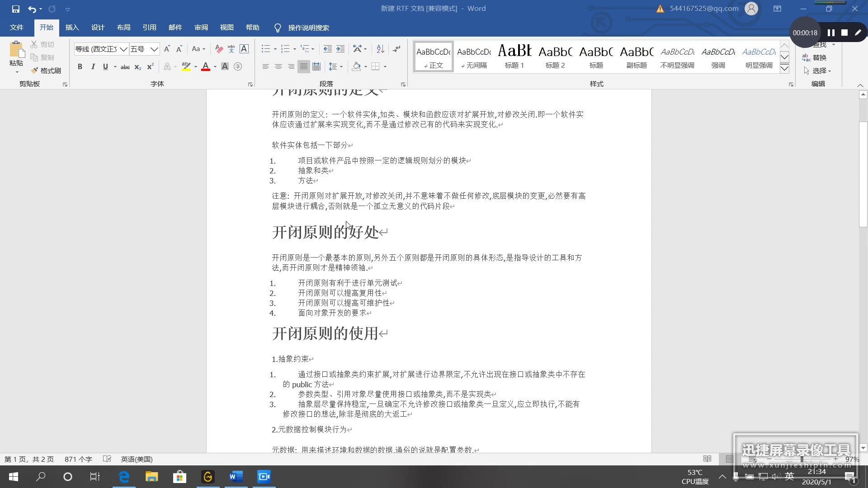Open the File tab
868x488 pixels.
(17, 28)
